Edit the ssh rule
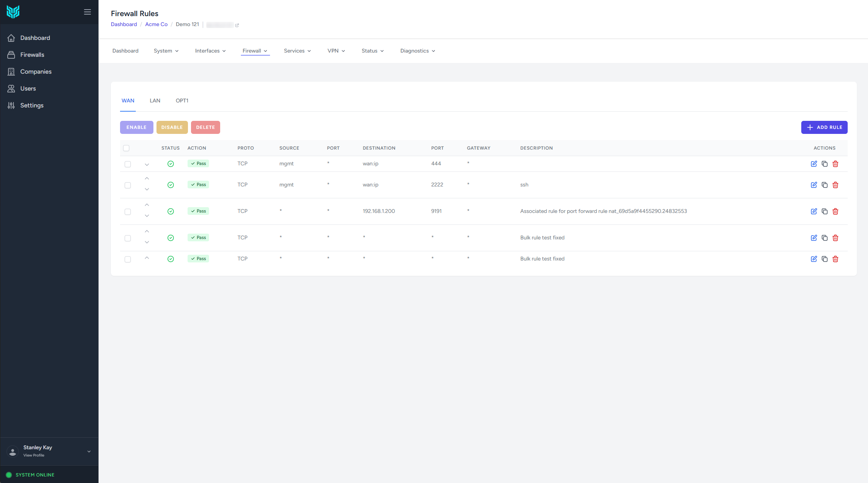The image size is (868, 483). pos(814,185)
